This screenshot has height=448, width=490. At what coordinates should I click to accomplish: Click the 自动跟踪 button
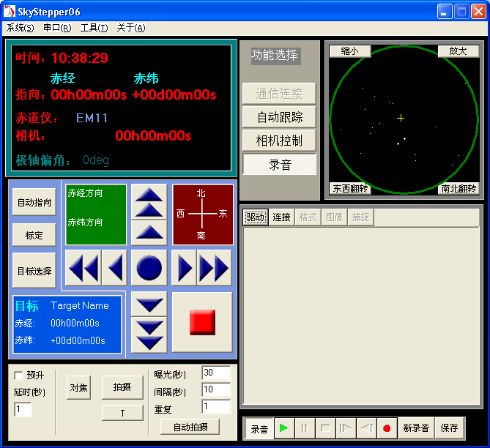coord(279,117)
